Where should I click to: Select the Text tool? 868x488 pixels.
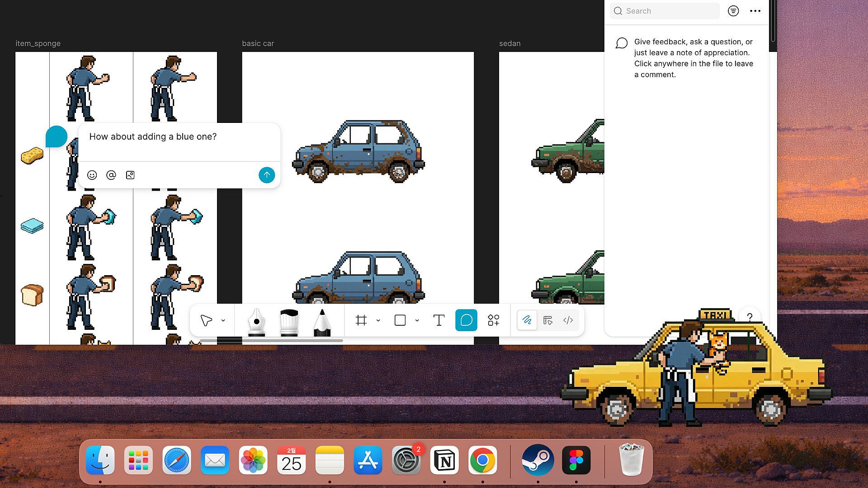(x=439, y=320)
